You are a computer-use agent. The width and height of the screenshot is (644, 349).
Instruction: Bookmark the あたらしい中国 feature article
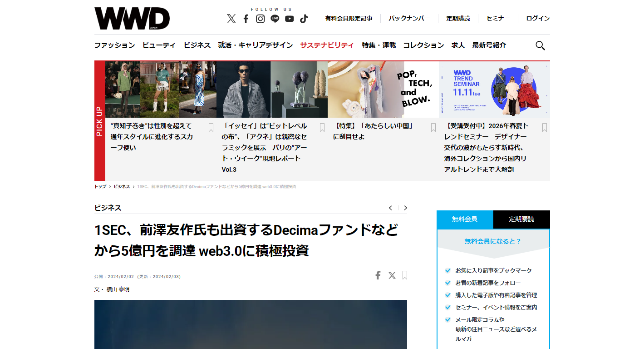433,128
